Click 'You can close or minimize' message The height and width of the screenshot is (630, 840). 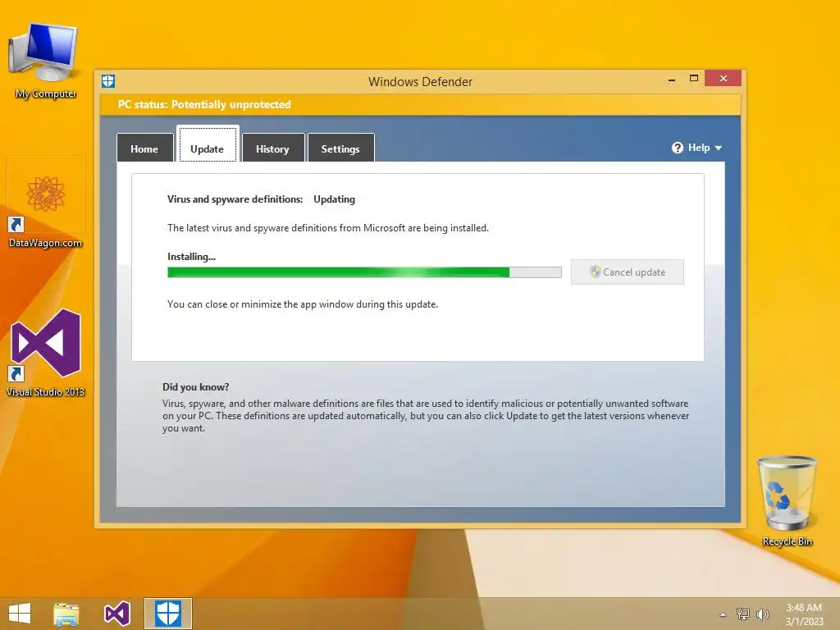[x=303, y=304]
